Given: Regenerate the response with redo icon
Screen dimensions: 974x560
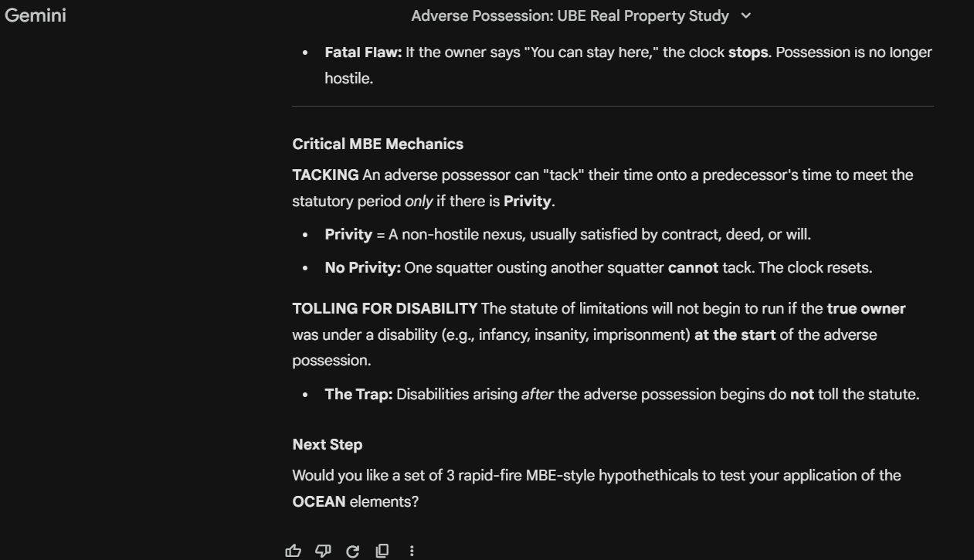Looking at the screenshot, I should [x=353, y=551].
